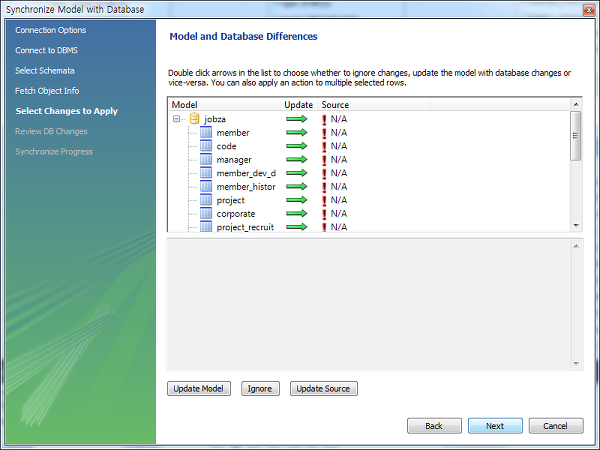The image size is (600, 450).
Task: Select the jobza row label
Action: coord(215,119)
